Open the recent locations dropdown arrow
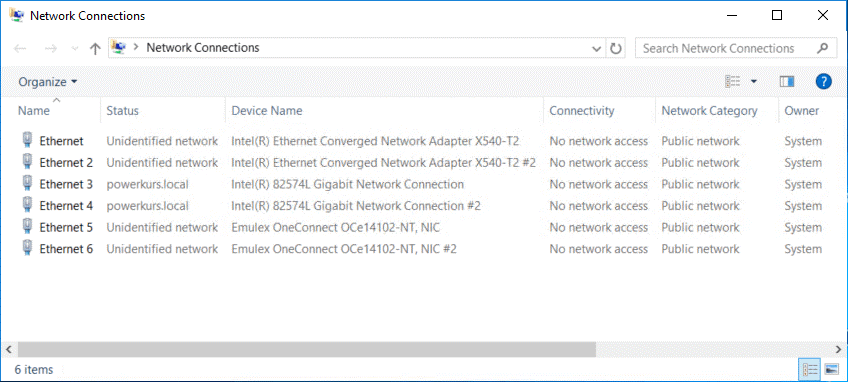 (x=75, y=48)
